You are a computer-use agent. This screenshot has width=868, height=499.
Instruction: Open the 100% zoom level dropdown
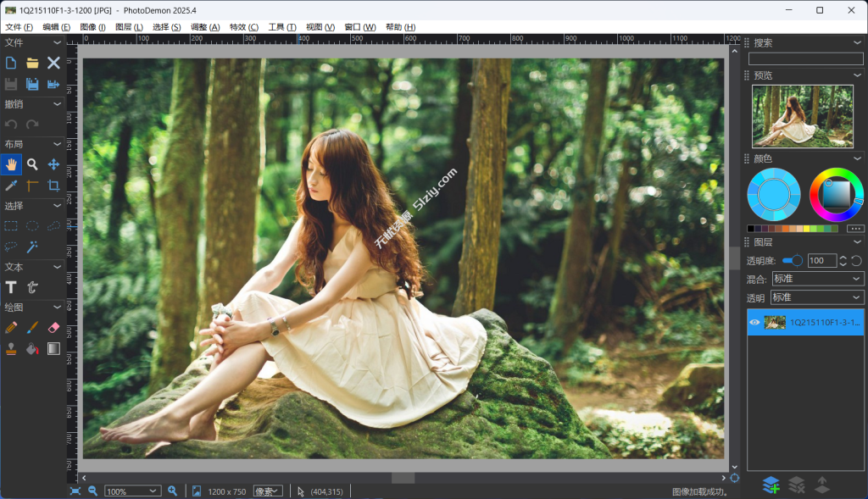tap(132, 491)
